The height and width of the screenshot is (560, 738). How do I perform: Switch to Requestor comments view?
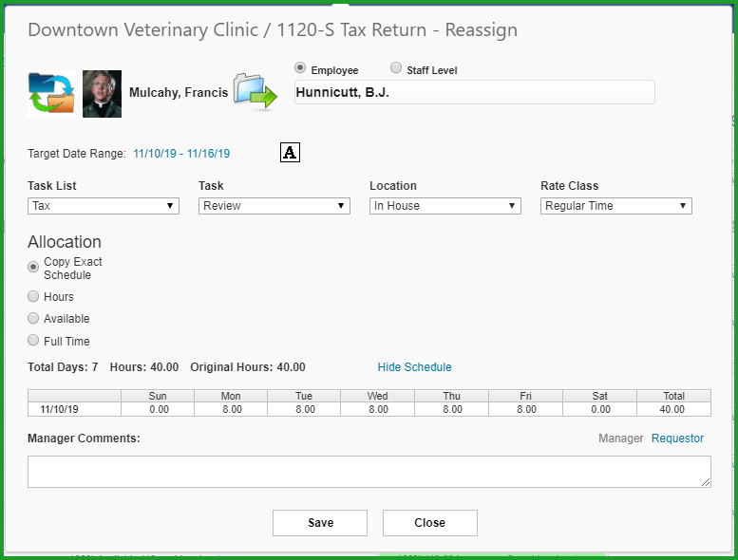(x=677, y=439)
